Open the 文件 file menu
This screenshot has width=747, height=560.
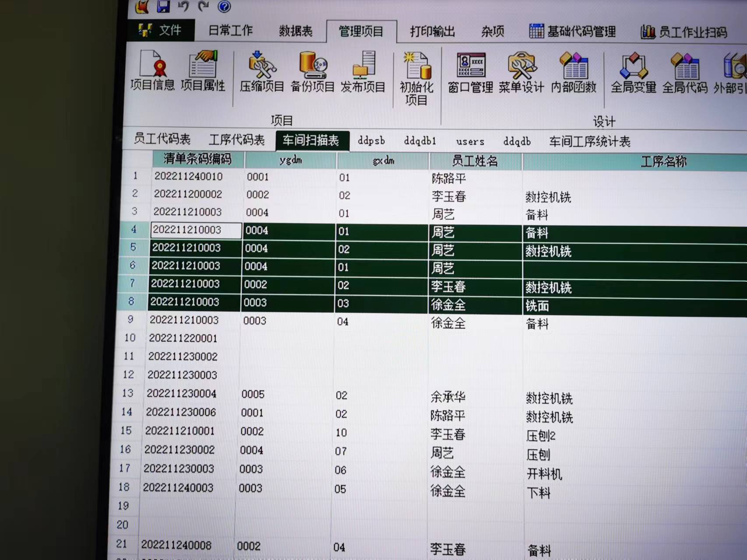point(160,30)
